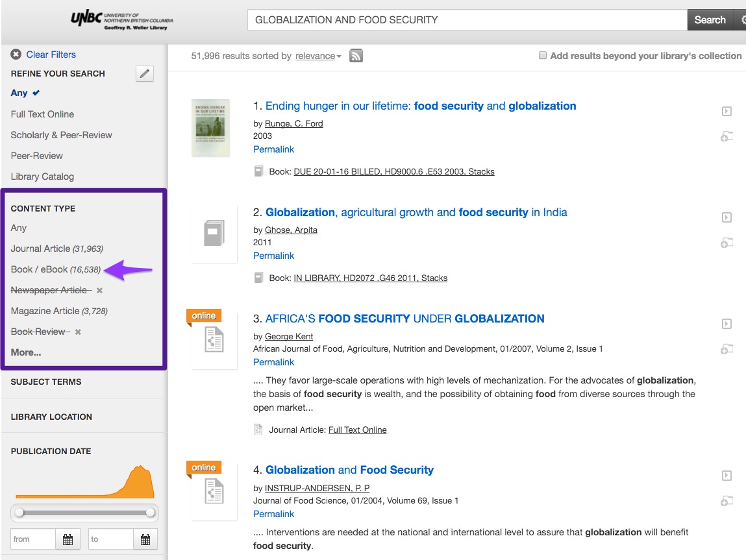Save the AFRICA'S FOOD SECURITY result to folder
746x560 pixels.
point(727,349)
